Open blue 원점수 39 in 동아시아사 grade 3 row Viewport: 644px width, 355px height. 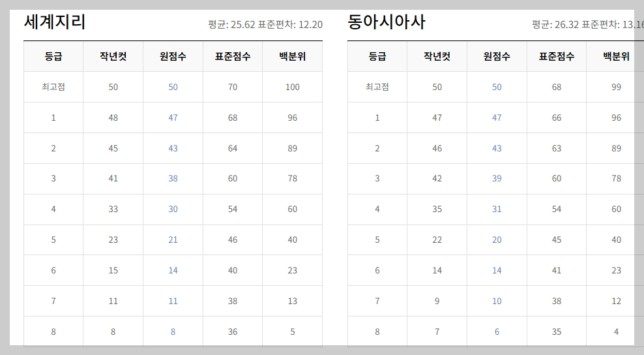pyautogui.click(x=497, y=179)
